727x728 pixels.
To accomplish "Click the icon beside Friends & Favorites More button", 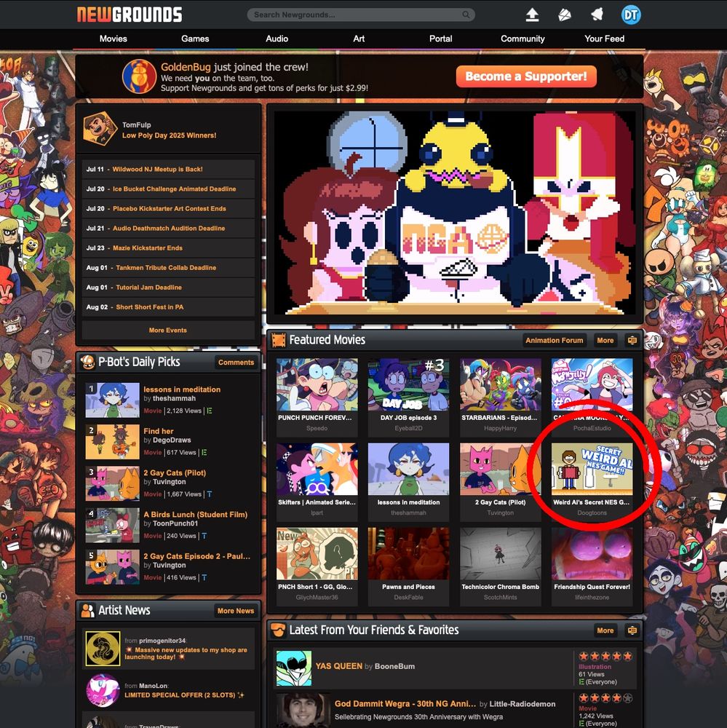I will [632, 630].
